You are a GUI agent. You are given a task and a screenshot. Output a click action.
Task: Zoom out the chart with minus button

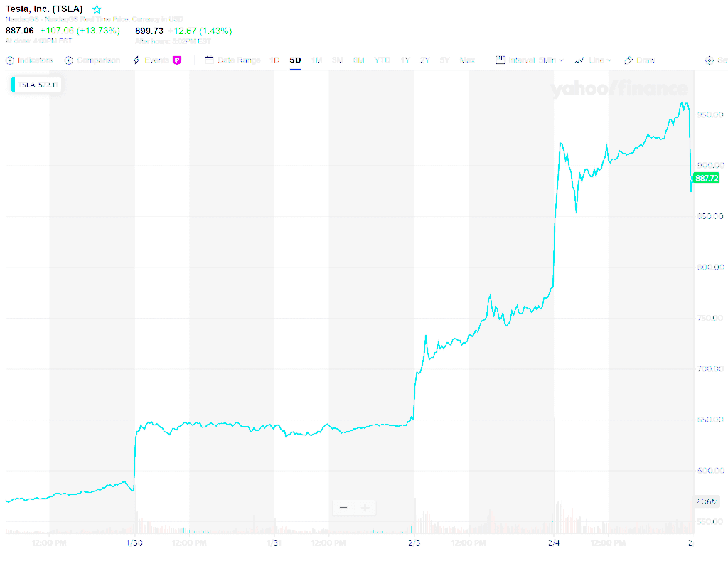(343, 507)
